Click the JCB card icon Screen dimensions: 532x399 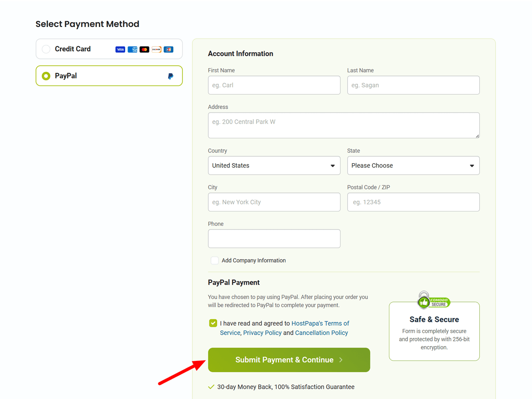(168, 49)
